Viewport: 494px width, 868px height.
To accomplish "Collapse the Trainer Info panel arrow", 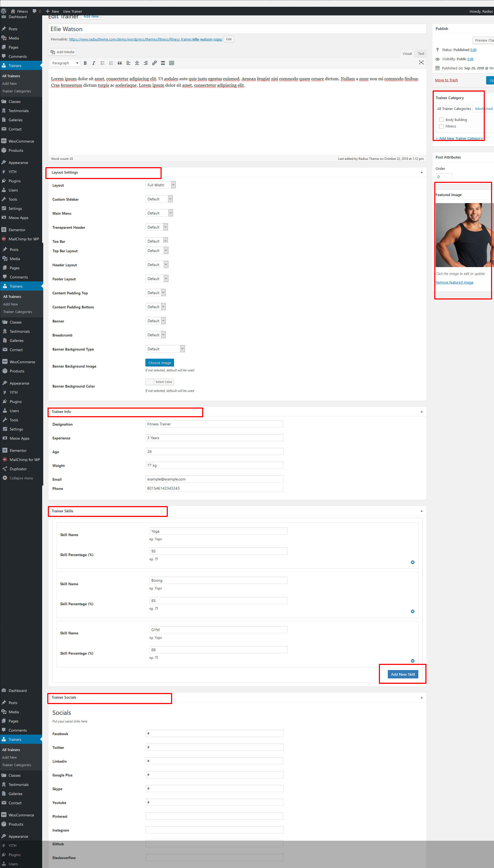I will [422, 412].
